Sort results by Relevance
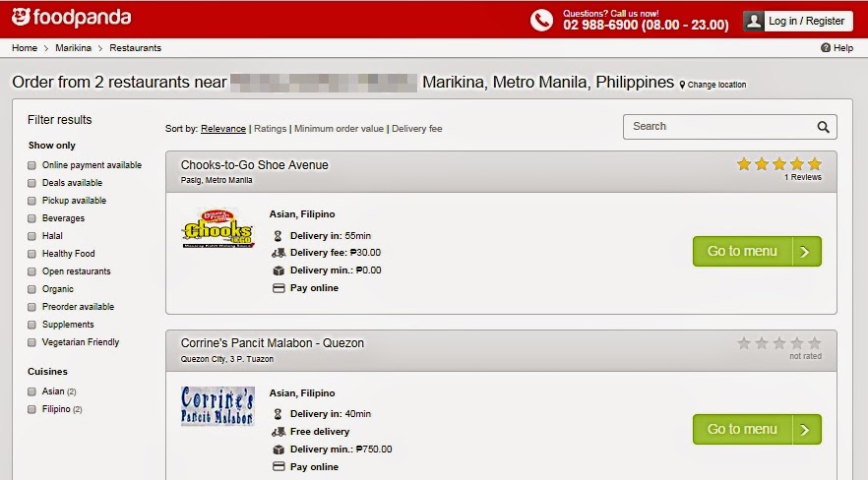Viewport: 868px width, 480px height. pyautogui.click(x=223, y=128)
